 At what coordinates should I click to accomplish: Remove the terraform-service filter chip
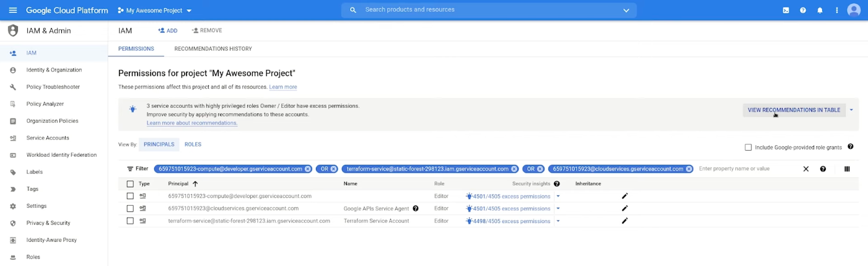point(514,169)
